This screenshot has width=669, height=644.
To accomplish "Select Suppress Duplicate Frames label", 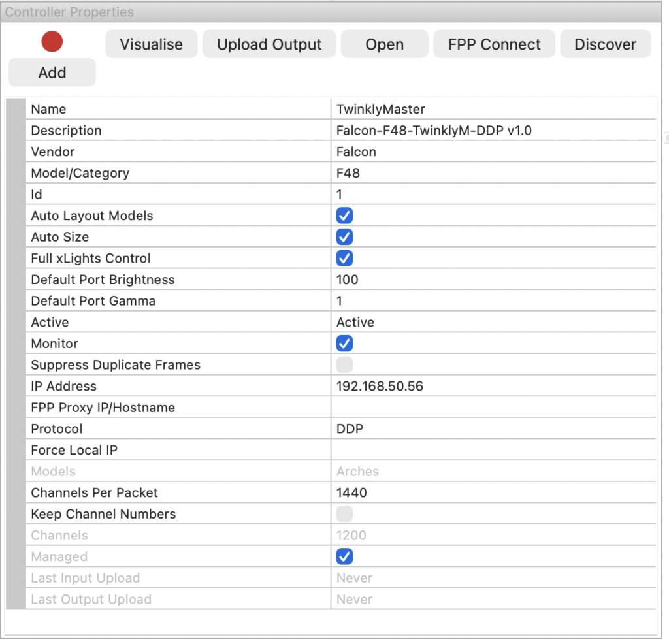I will 116,365.
